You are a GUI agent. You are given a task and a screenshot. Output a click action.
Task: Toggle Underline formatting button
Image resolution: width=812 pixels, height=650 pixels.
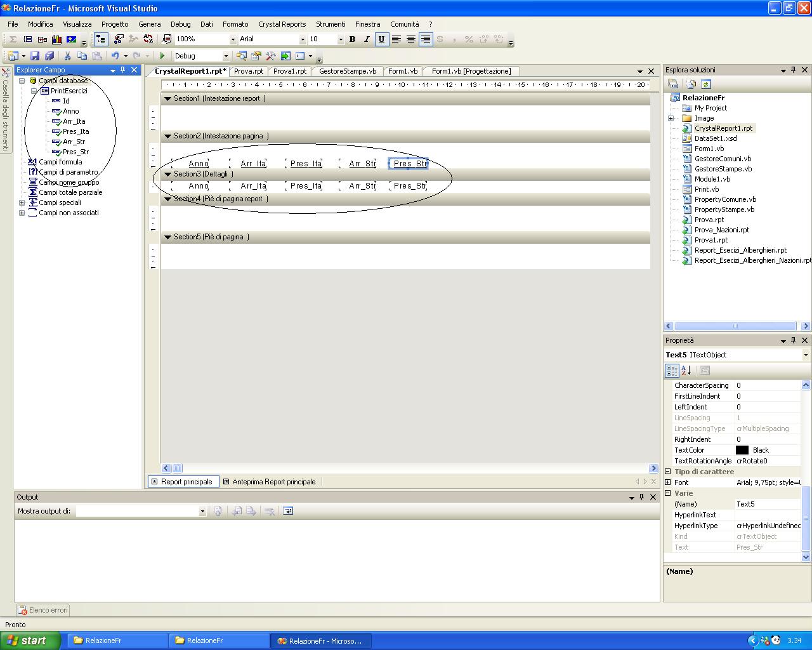pos(381,39)
